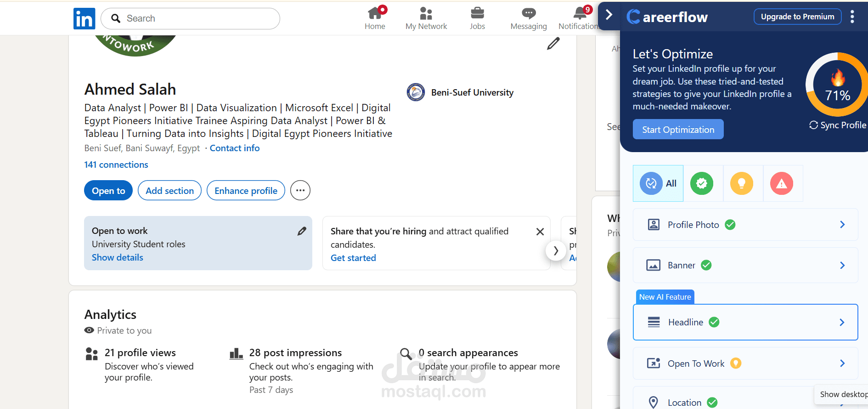Select the All filter tab

(658, 183)
